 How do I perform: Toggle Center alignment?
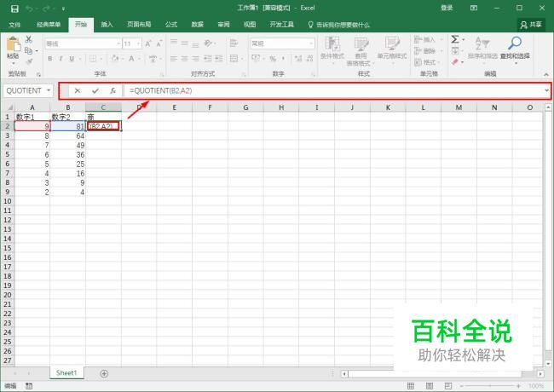(184, 58)
